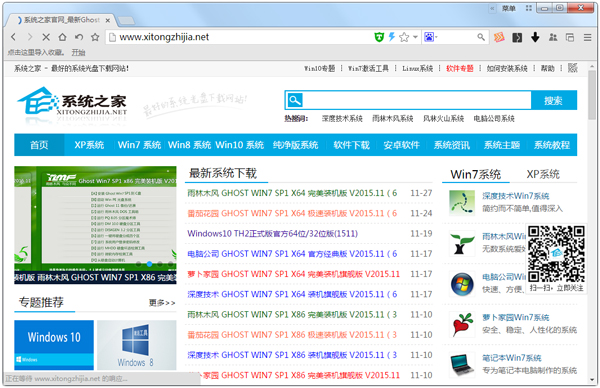600x388 pixels.
Task: Bookmark page with the address bar star
Action: pos(404,37)
